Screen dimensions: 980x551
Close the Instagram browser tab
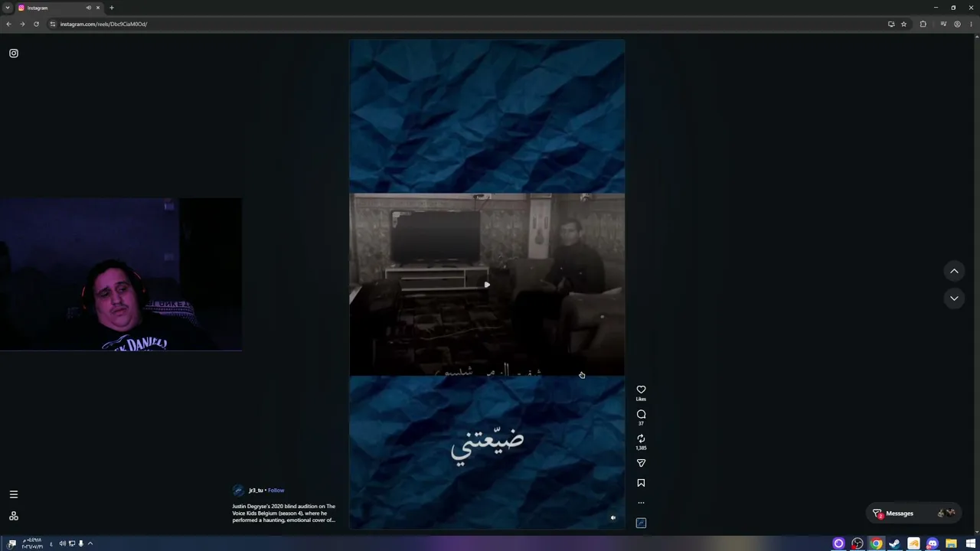98,8
